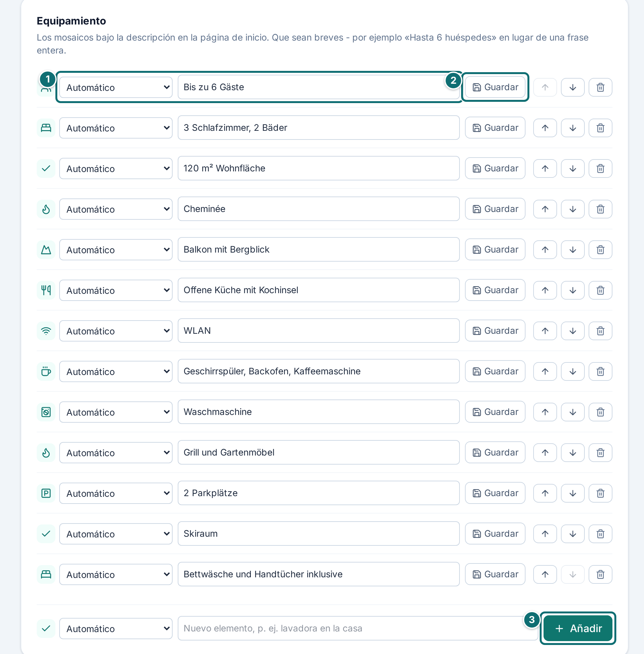Image resolution: width=644 pixels, height=654 pixels.
Task: Click Añadir to add new element
Action: [x=578, y=628]
